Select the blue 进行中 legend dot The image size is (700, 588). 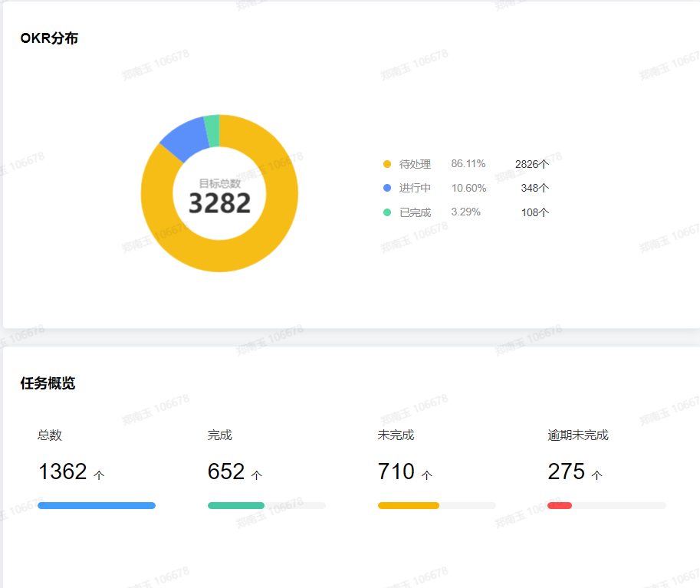point(387,188)
